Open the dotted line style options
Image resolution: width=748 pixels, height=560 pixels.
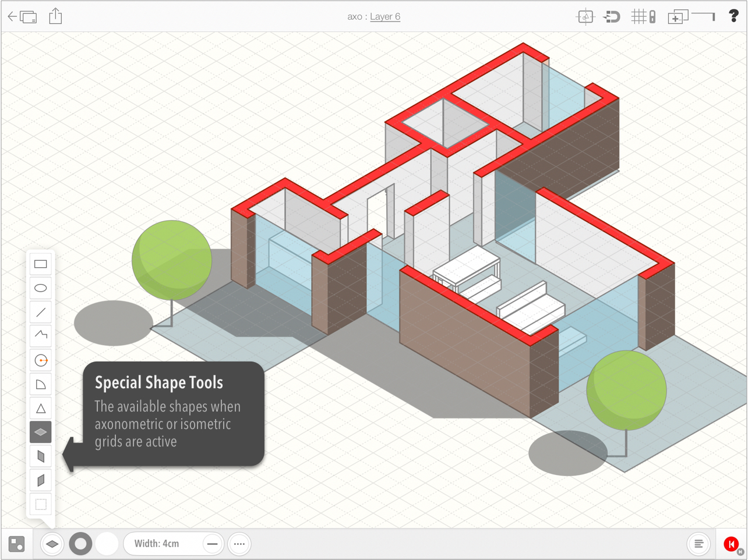(x=239, y=544)
